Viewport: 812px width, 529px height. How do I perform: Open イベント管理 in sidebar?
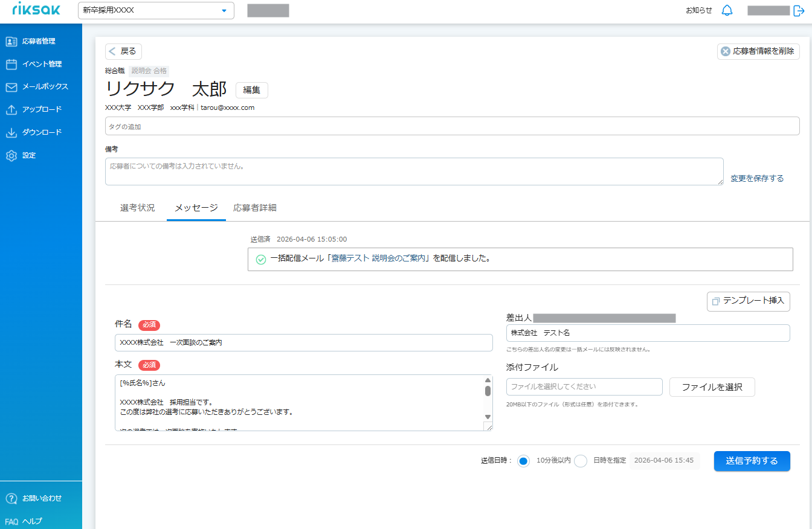coord(41,64)
